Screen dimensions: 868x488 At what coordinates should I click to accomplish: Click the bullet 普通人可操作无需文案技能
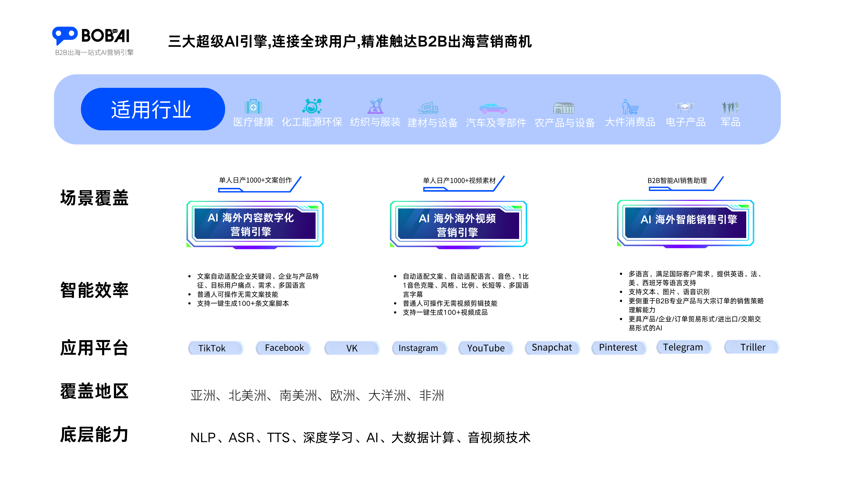[237, 294]
